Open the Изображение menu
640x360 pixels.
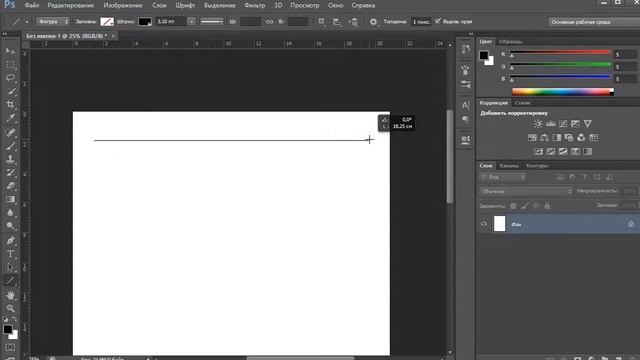pyautogui.click(x=123, y=6)
